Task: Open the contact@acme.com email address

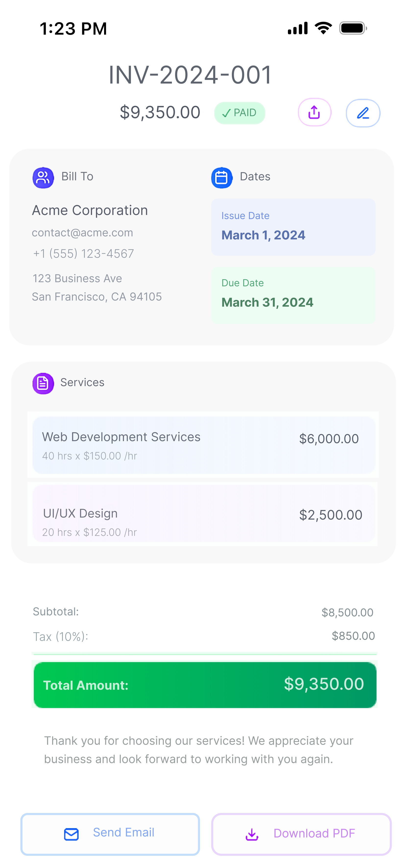Action: [82, 233]
